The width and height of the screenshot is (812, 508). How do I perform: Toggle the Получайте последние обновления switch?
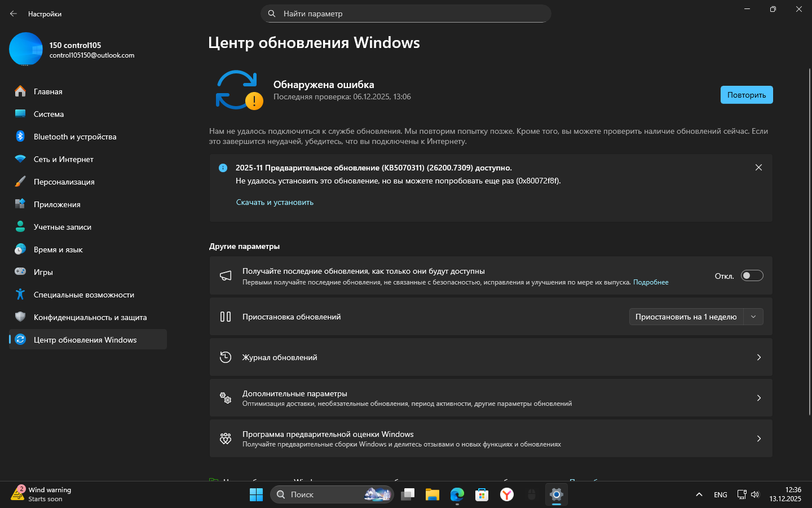(x=752, y=275)
